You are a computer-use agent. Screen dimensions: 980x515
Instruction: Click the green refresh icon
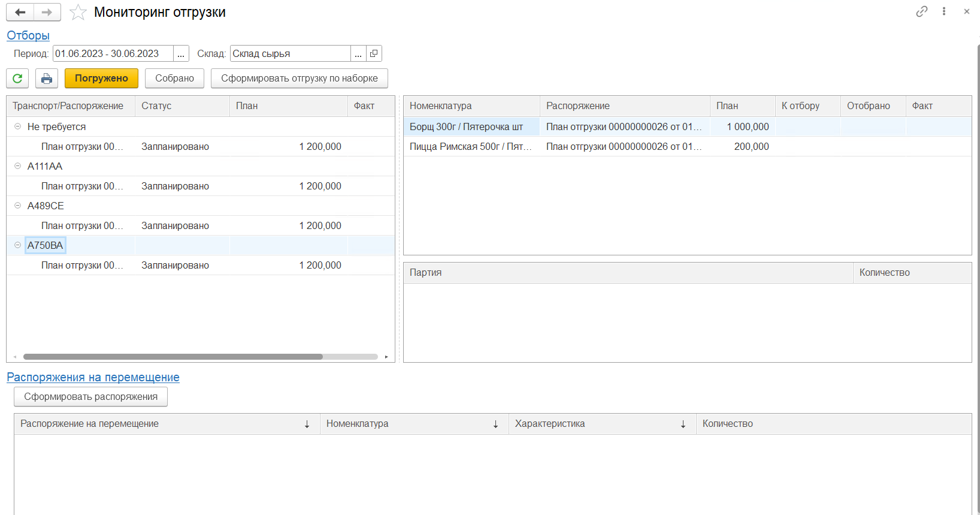pos(17,79)
